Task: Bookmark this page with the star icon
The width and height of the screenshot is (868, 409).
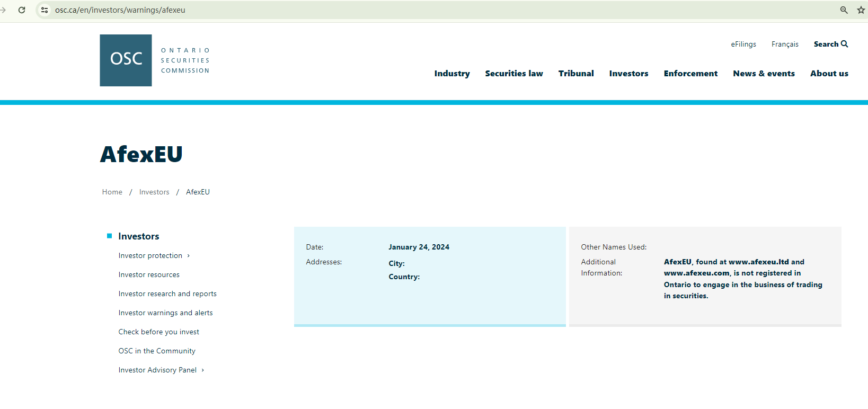Action: click(861, 10)
